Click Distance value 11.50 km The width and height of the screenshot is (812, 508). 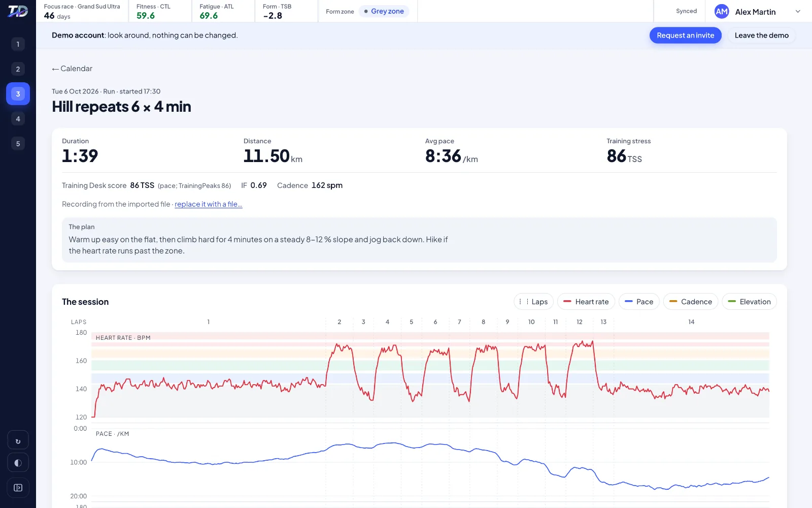(x=273, y=156)
